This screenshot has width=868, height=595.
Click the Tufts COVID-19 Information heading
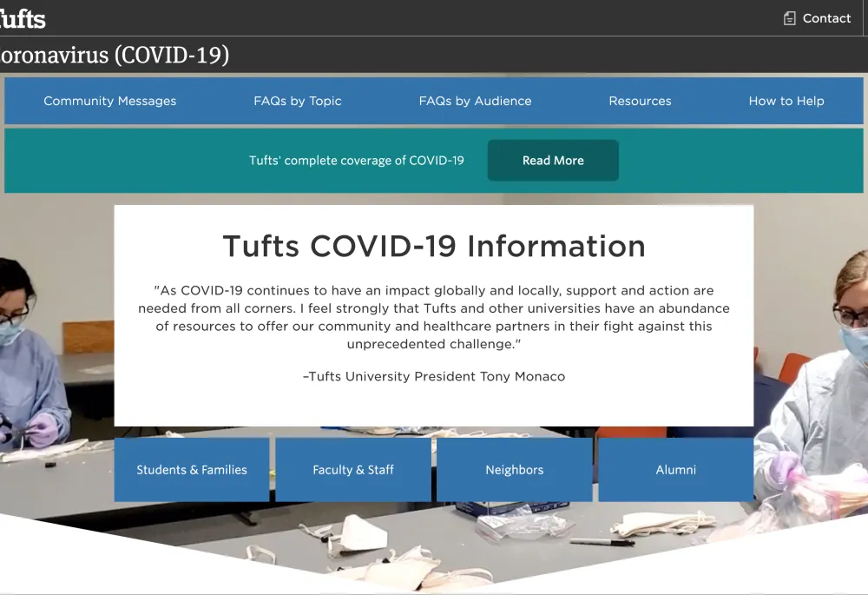[x=434, y=246]
